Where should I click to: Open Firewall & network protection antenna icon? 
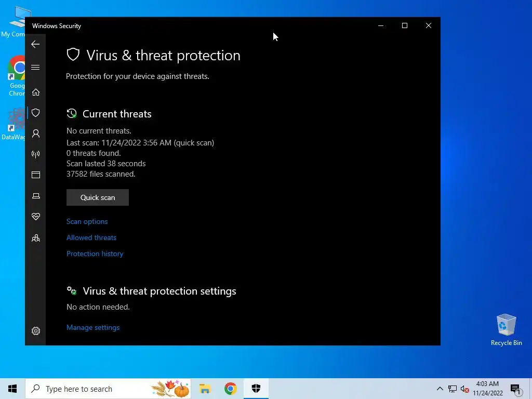click(36, 154)
